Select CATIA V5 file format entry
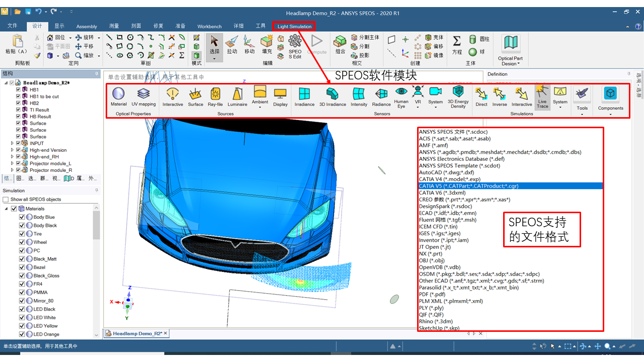This screenshot has width=644, height=362. coord(510,186)
